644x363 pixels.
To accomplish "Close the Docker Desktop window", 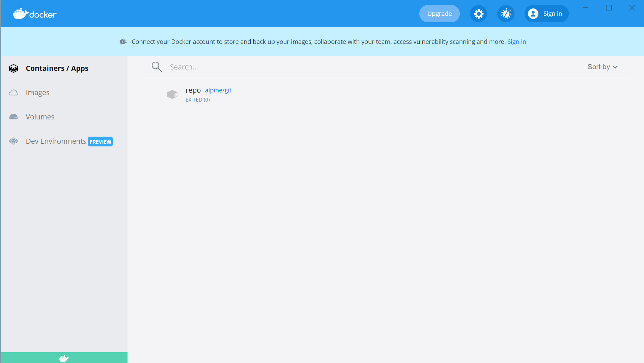I will click(632, 7).
